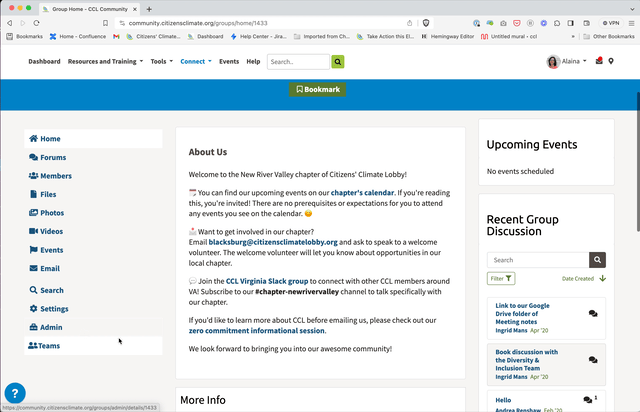
Task: Click the share icon in address bar
Action: [409, 23]
